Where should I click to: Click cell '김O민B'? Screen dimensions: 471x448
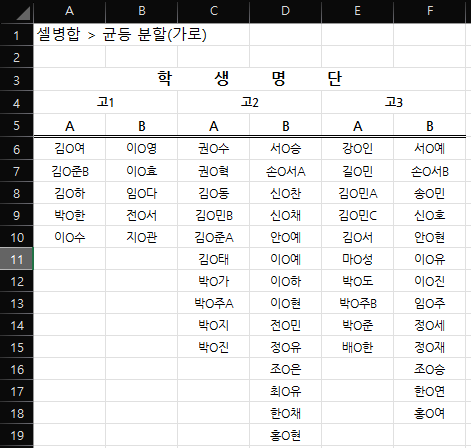pyautogui.click(x=214, y=215)
